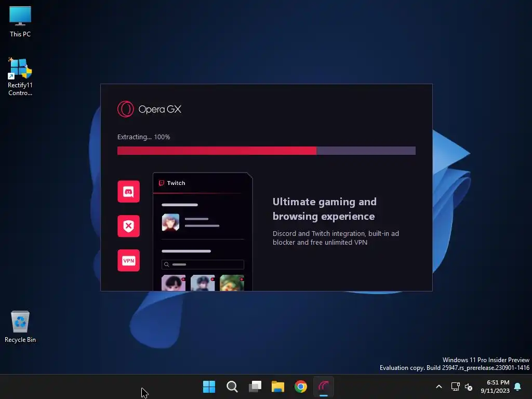Image resolution: width=532 pixels, height=399 pixels.
Task: Click the muted volume tray icon
Action: pos(469,387)
